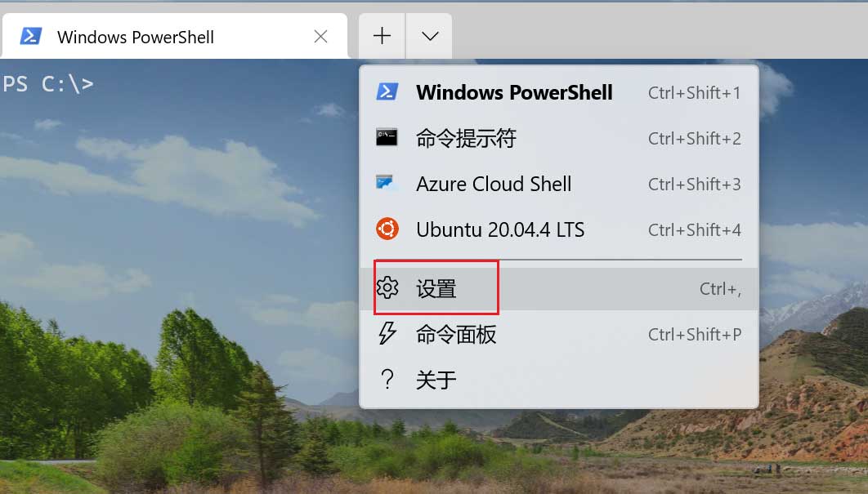Collapse the profile dropdown chevron
Screen dimensions: 868x494
click(x=430, y=37)
